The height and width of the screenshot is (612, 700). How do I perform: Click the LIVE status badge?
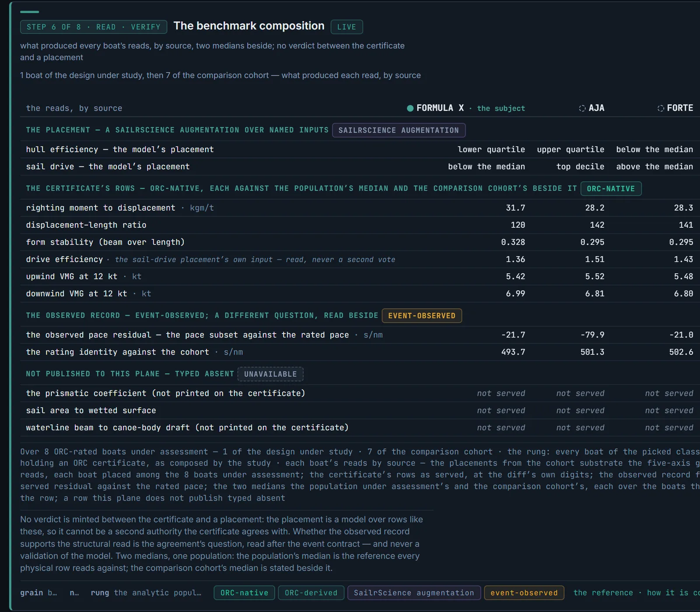pos(346,27)
